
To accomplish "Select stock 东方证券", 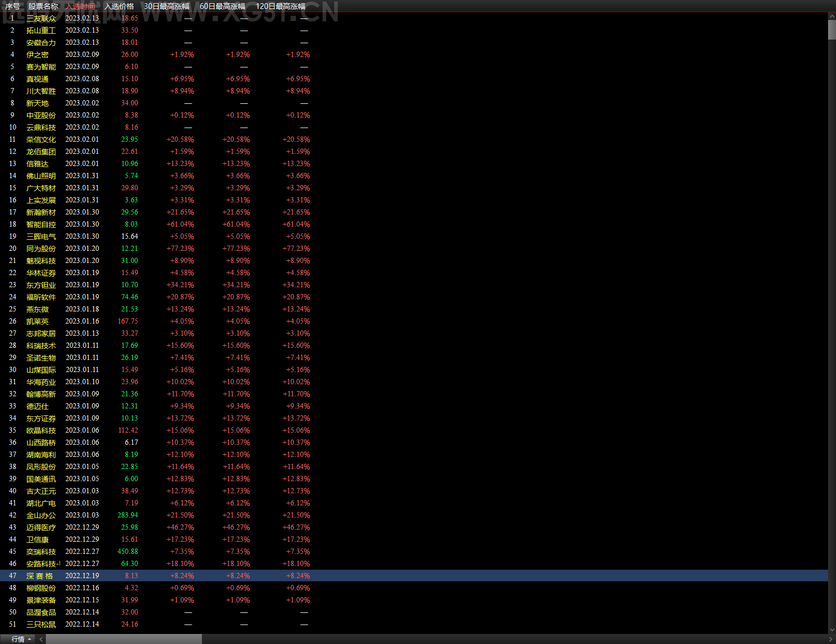I will coord(41,418).
